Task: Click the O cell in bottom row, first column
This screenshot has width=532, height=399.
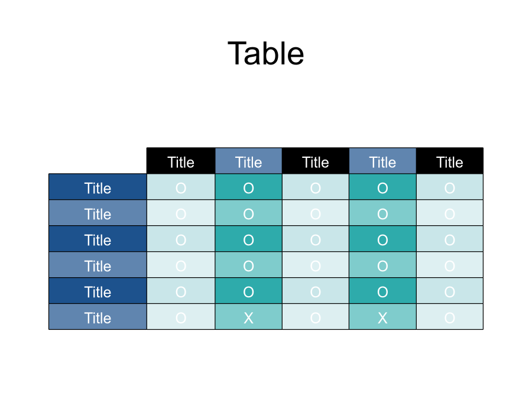Action: [181, 317]
